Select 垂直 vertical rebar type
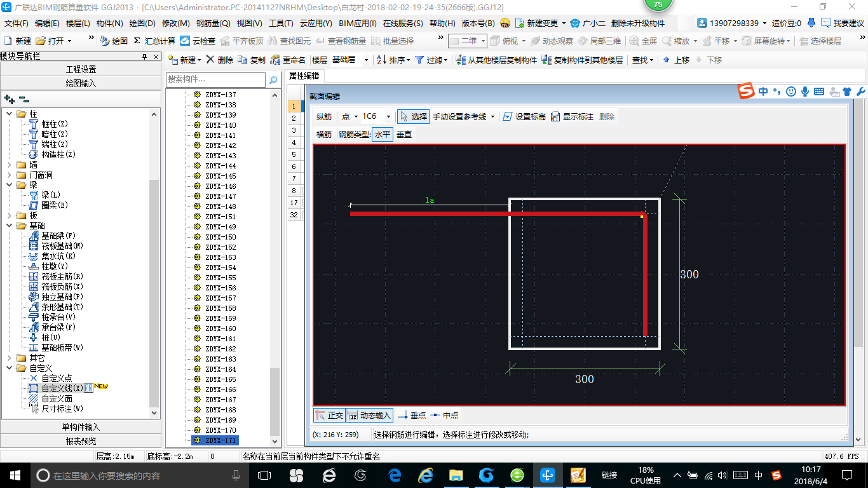Screen dimensions: 868x488 pos(404,134)
